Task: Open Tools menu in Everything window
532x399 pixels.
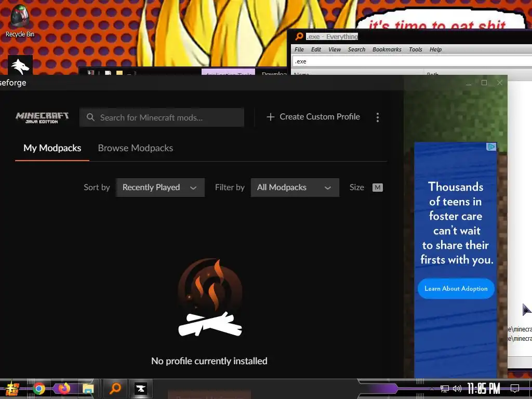Action: point(416,49)
